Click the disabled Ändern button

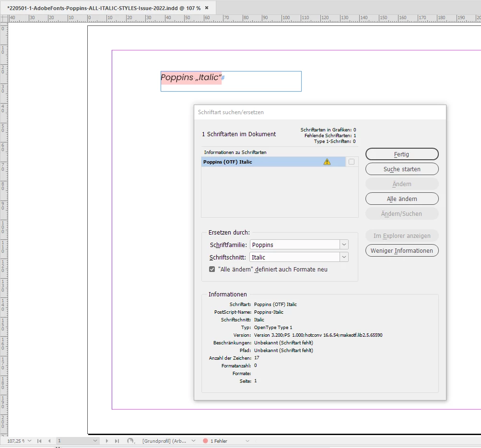402,184
